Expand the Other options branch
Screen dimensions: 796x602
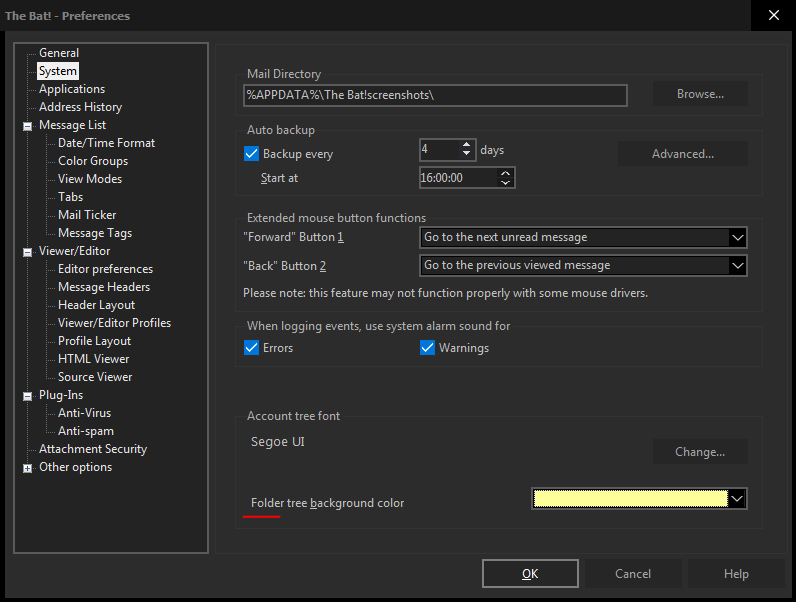click(27, 469)
